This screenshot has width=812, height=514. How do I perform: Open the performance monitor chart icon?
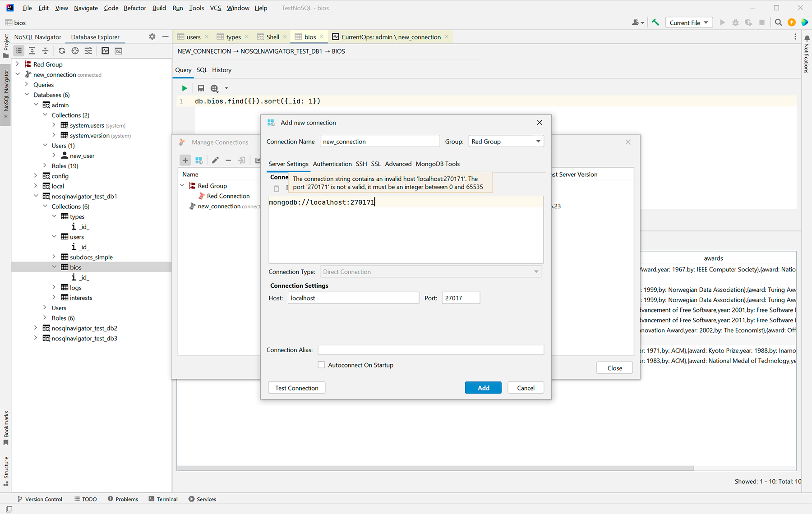[x=105, y=51]
